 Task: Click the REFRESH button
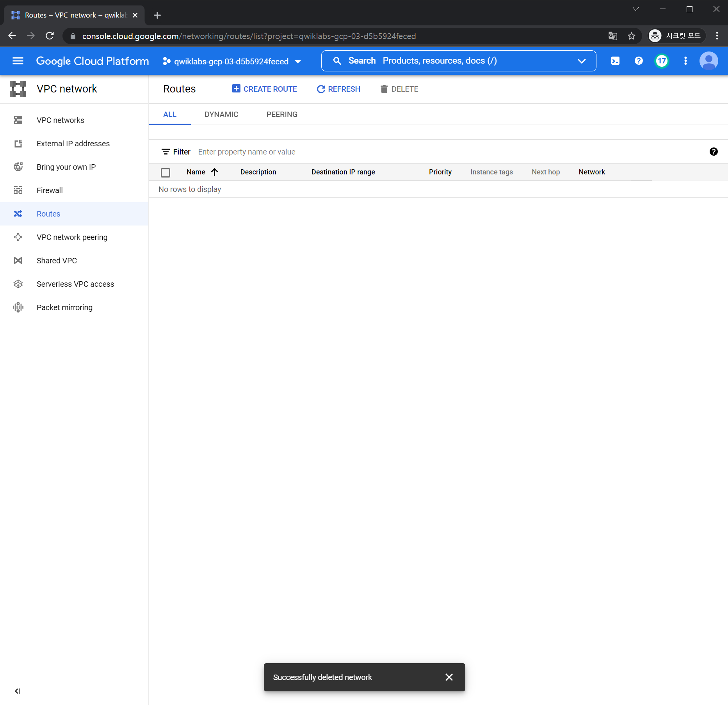click(338, 89)
